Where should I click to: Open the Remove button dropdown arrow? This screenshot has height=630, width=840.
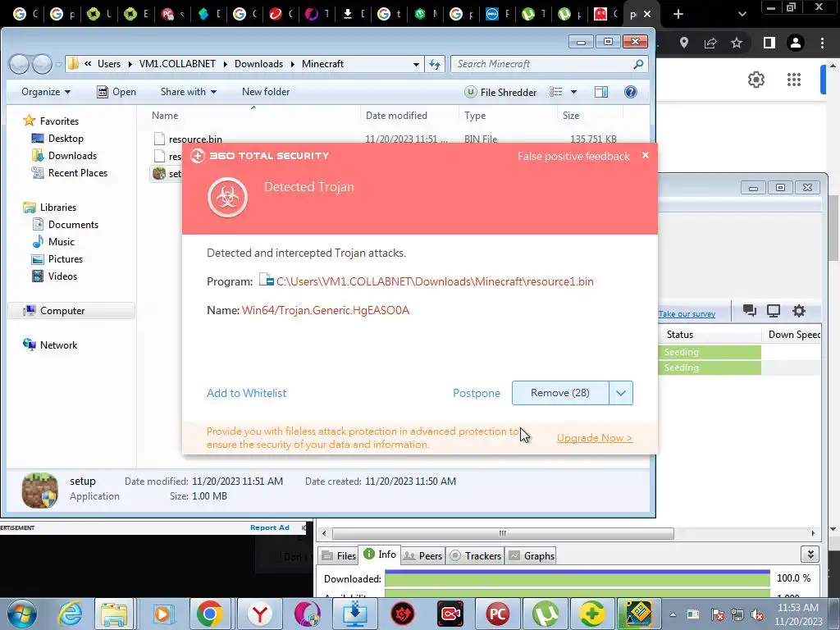click(621, 393)
